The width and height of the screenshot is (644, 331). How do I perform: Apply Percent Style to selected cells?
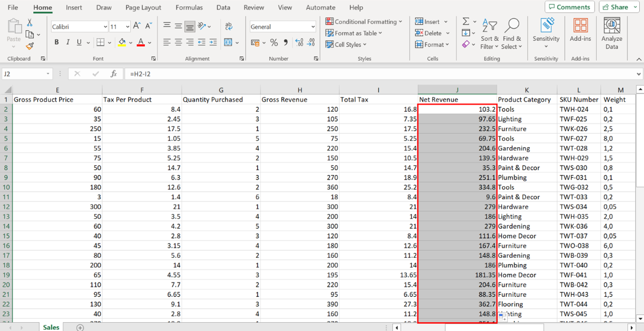tap(274, 43)
